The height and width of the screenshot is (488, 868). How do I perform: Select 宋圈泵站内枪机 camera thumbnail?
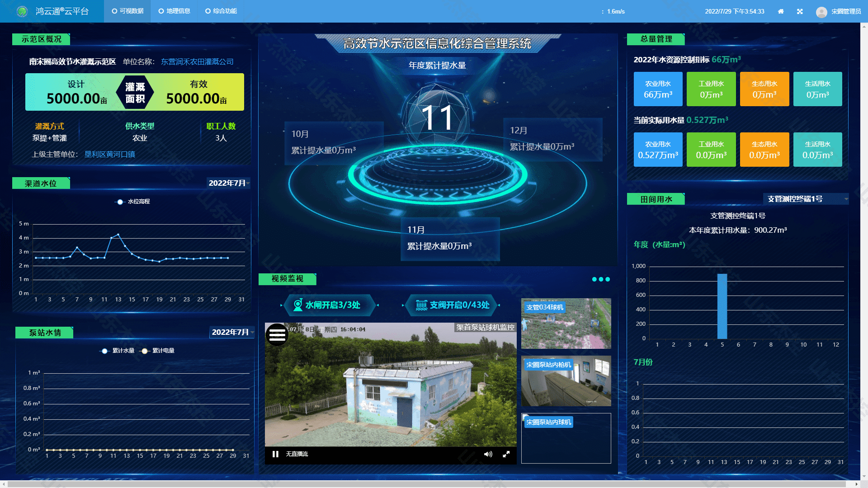566,381
